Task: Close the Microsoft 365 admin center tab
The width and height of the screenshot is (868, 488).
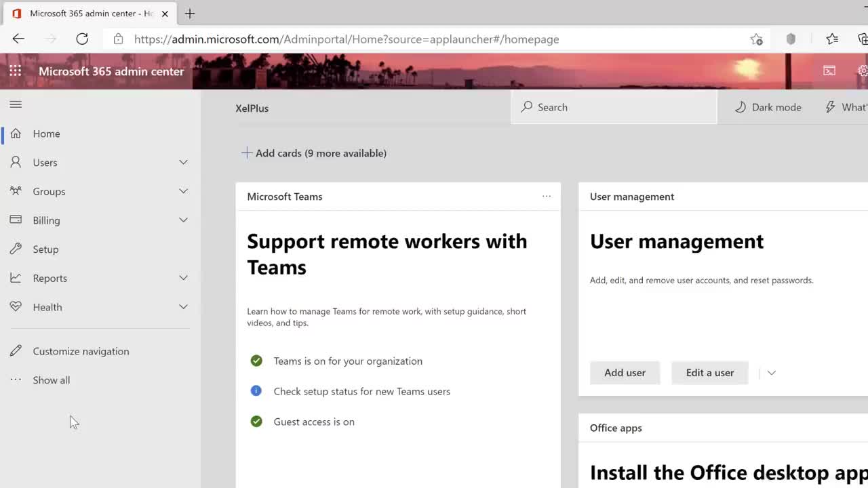Action: coord(165,14)
